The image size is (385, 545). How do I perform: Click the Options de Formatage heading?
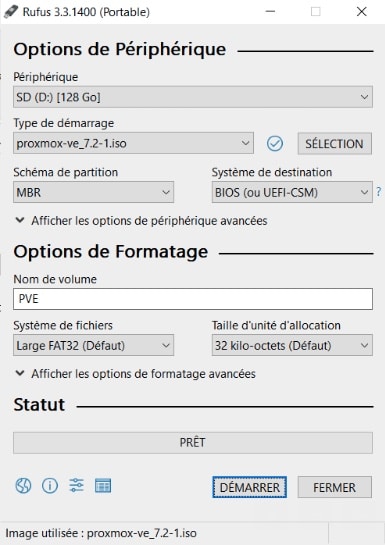pos(110,252)
